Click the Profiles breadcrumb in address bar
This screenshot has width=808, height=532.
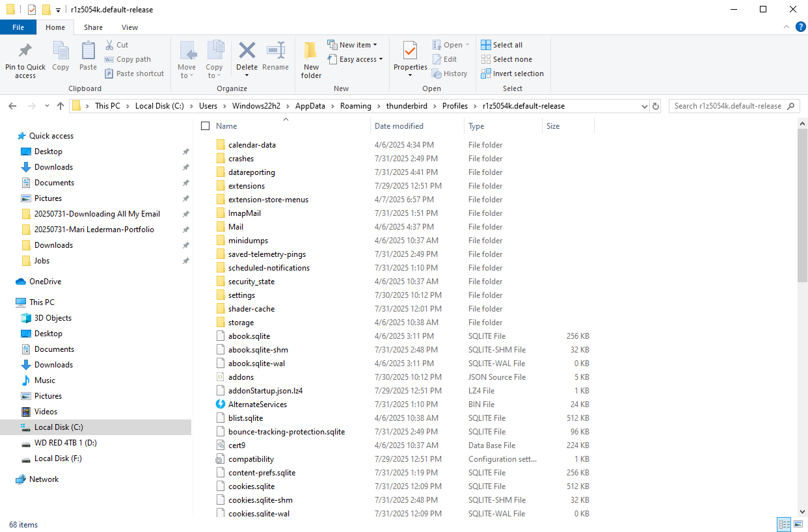(x=455, y=106)
